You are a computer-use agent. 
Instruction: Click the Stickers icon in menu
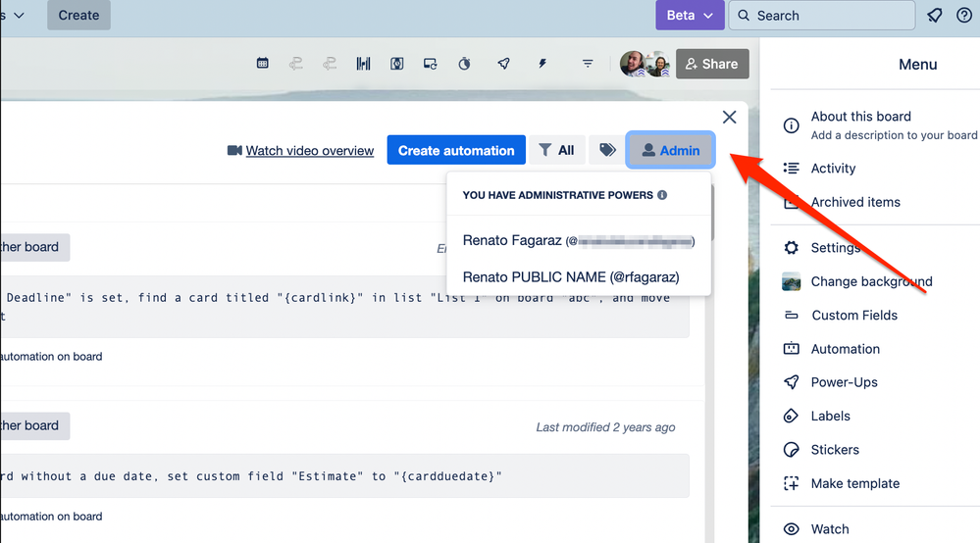tap(792, 449)
